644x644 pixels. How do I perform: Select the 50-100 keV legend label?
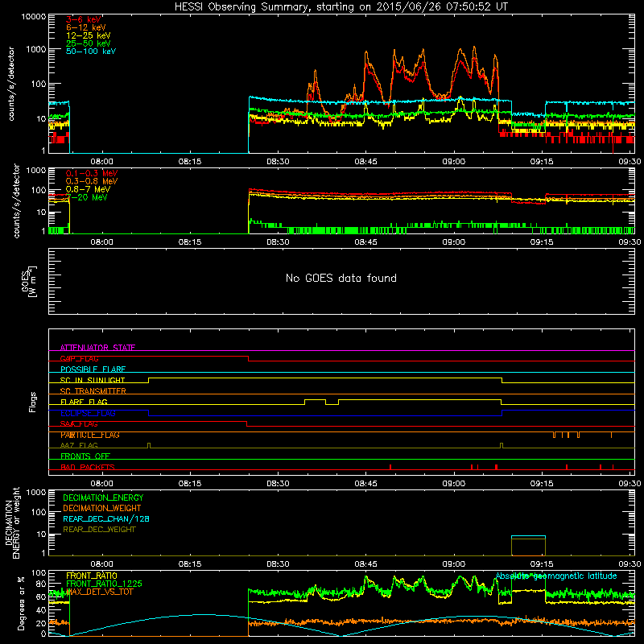pyautogui.click(x=91, y=52)
